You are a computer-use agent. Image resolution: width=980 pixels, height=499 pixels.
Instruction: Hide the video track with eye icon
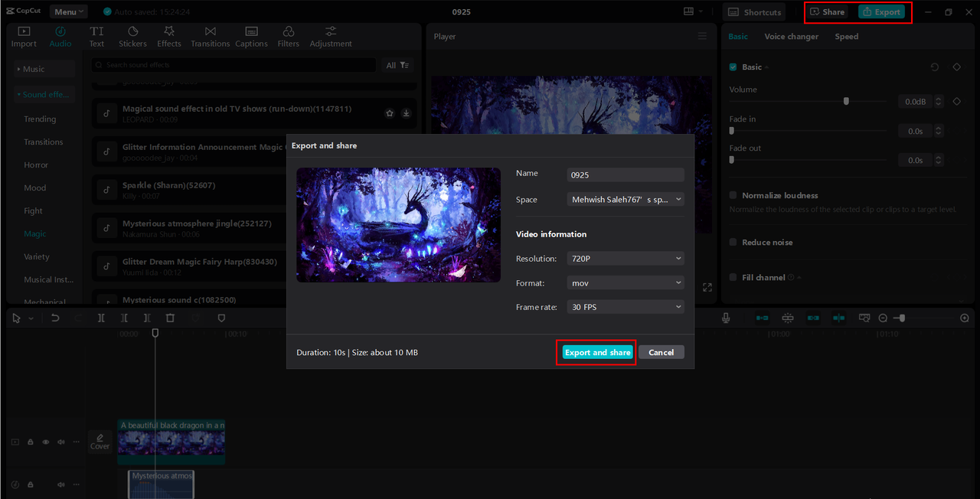point(45,442)
